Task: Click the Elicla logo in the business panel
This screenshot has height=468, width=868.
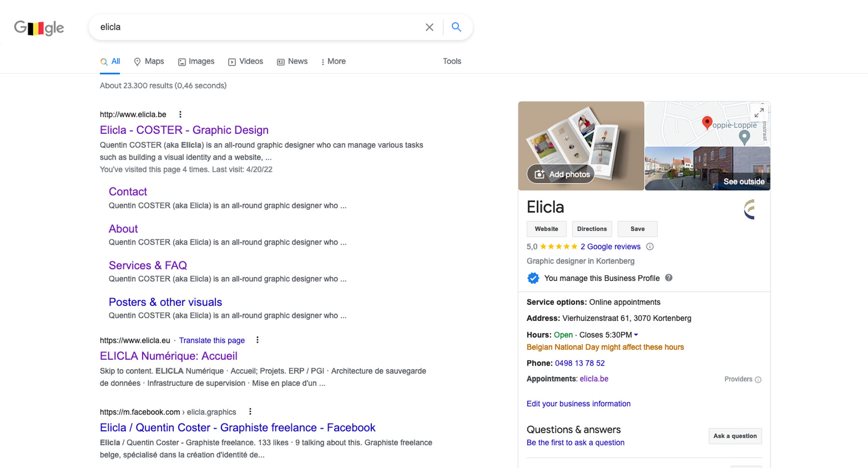Action: tap(749, 209)
